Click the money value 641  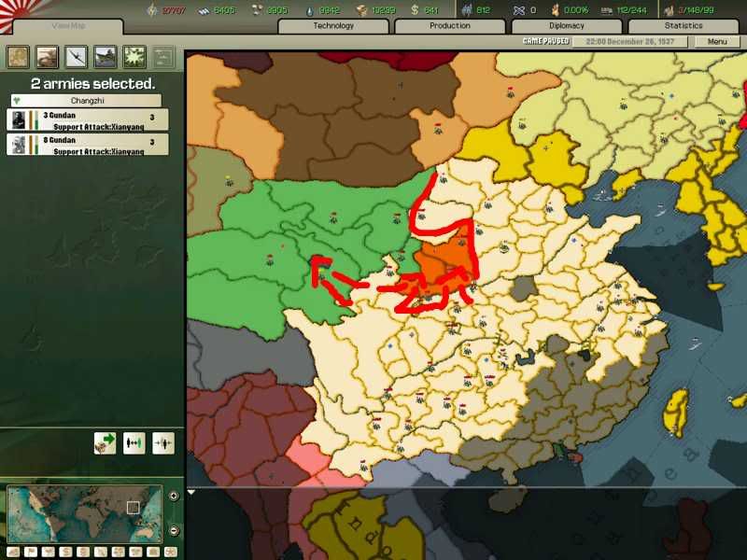click(x=430, y=10)
